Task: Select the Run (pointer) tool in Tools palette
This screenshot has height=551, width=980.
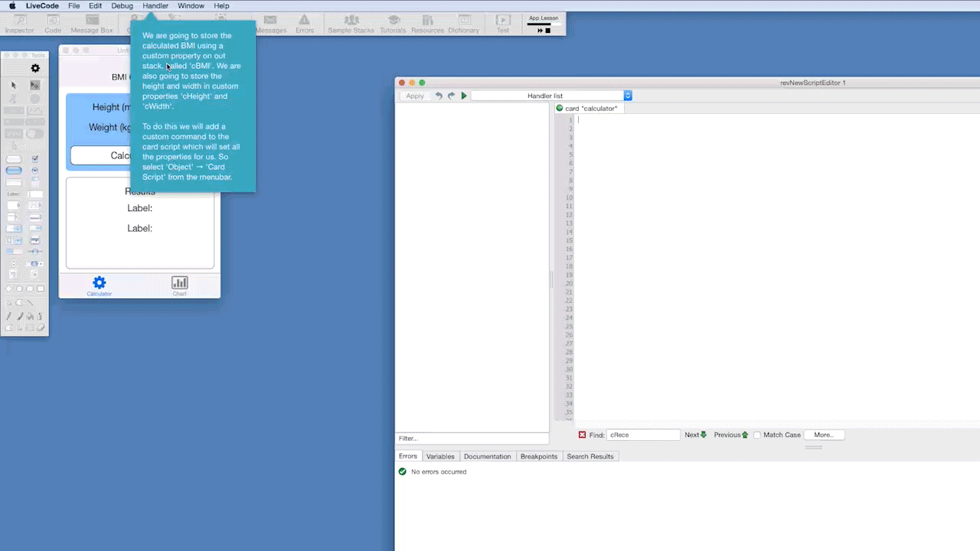Action: click(x=14, y=85)
